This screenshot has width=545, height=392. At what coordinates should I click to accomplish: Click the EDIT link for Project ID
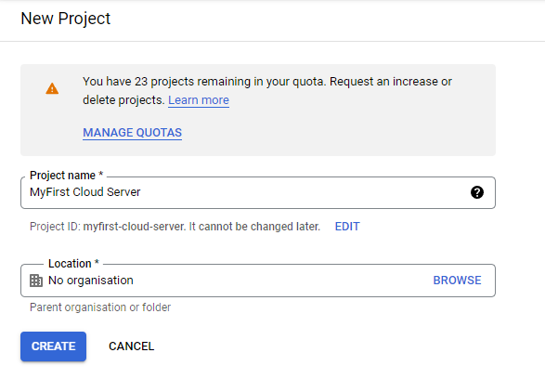[x=347, y=227]
